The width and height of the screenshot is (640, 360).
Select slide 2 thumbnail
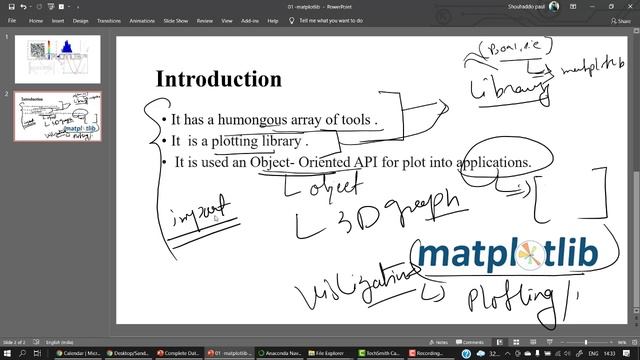pyautogui.click(x=58, y=116)
